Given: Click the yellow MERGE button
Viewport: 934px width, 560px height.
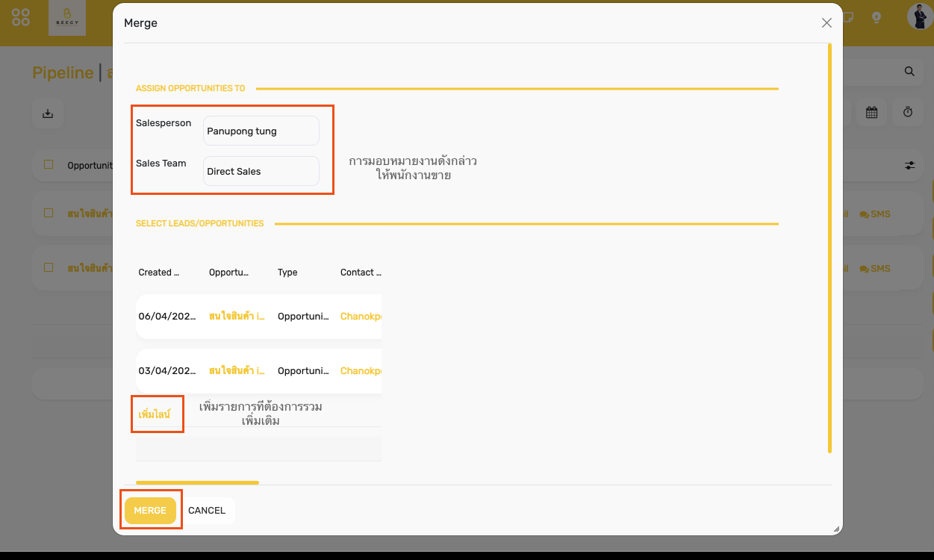Looking at the screenshot, I should (150, 511).
